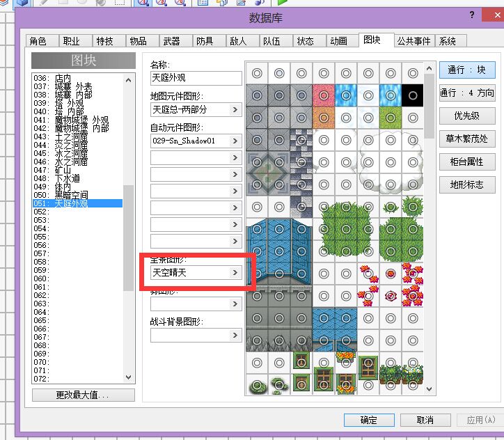Image resolution: width=504 pixels, height=440 pixels.
Task: Switch to the 武器 tab
Action: point(176,41)
